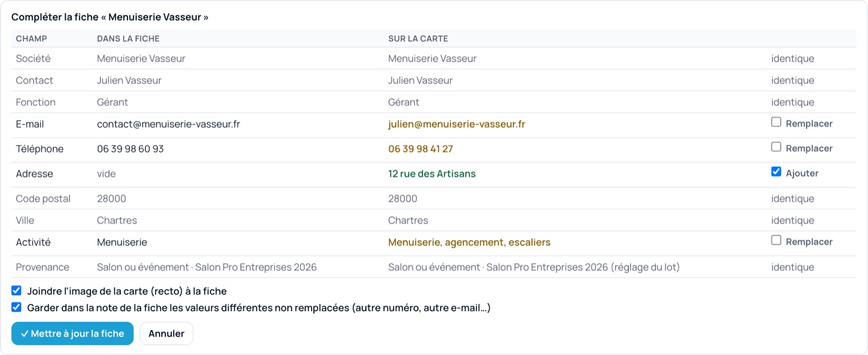Viewport: 868px width, 355px height.
Task: Click the Adresse row label
Action: [x=34, y=174]
